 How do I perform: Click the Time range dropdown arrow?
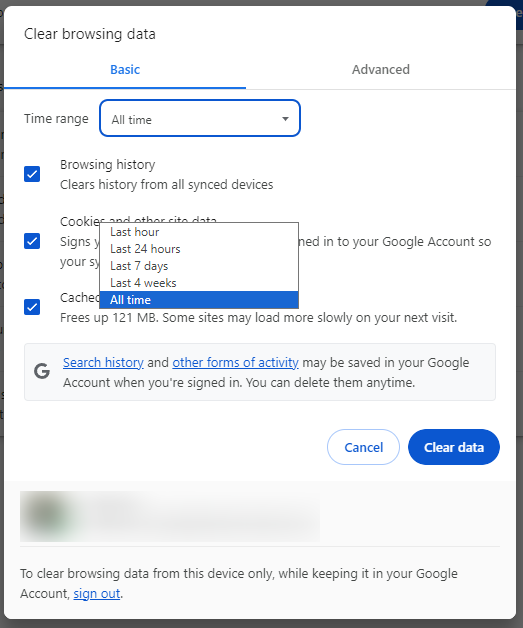point(285,119)
